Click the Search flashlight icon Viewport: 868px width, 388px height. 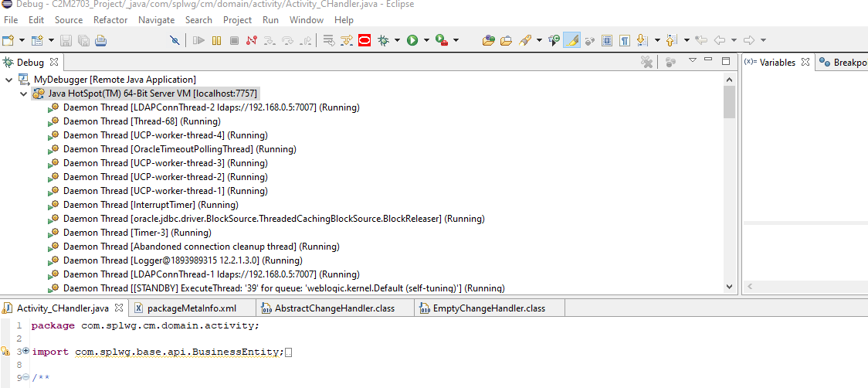524,40
